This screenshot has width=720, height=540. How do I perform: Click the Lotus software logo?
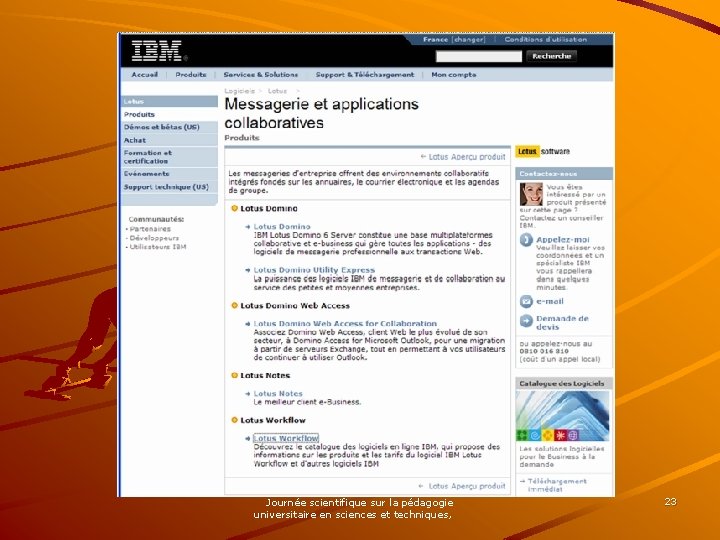(543, 152)
